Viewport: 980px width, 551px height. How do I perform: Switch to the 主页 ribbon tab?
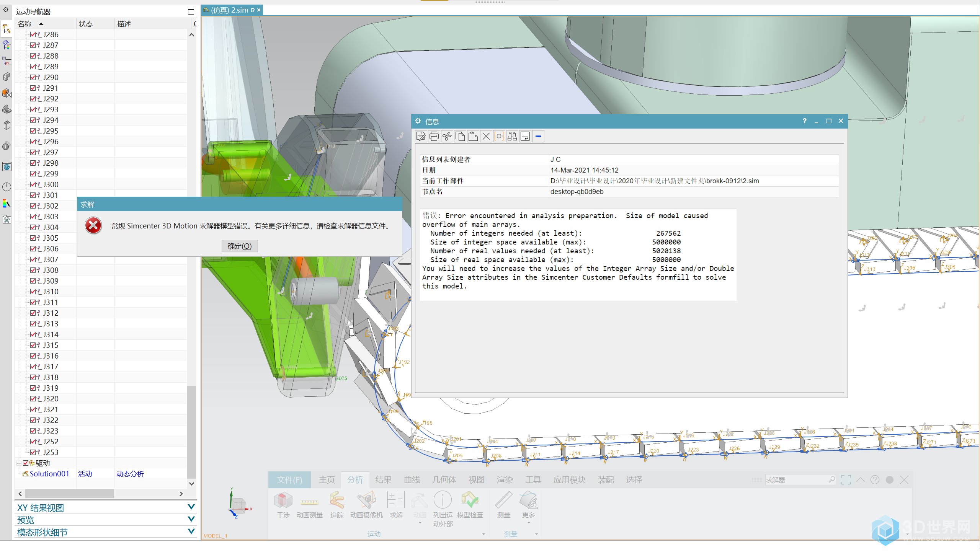click(x=327, y=480)
